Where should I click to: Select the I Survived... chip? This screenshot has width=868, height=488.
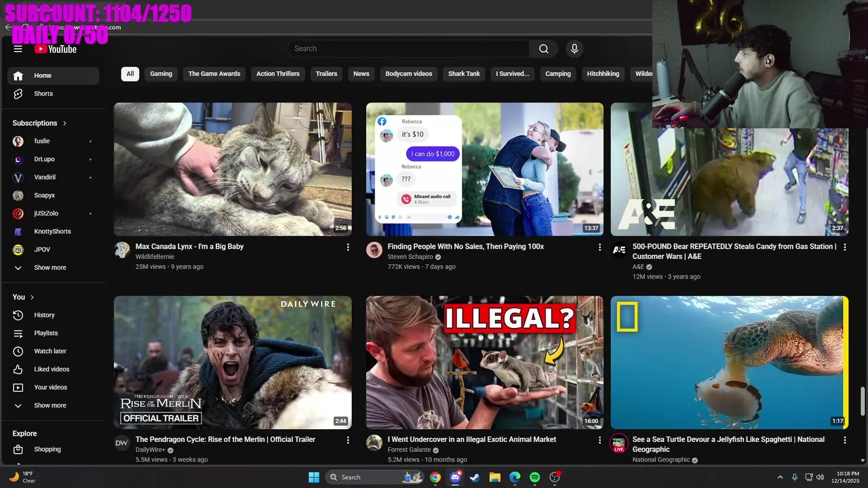(x=513, y=74)
